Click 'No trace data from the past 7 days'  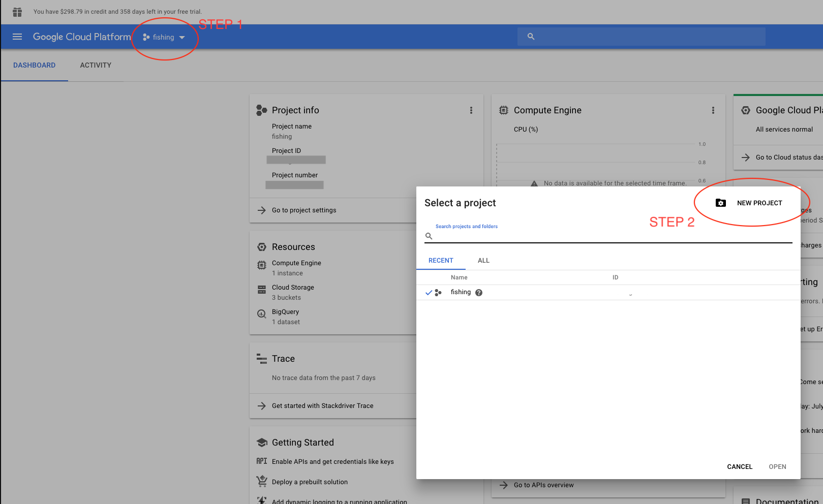point(324,378)
